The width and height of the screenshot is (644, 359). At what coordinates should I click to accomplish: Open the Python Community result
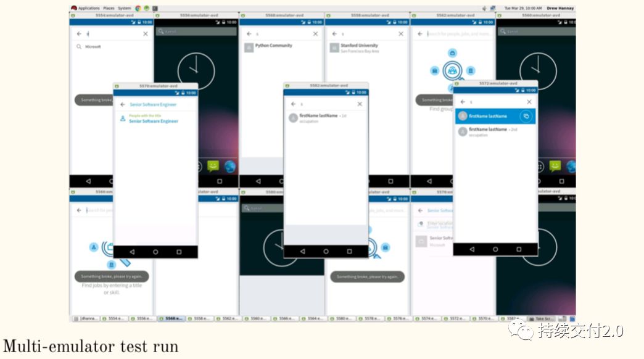point(282,47)
